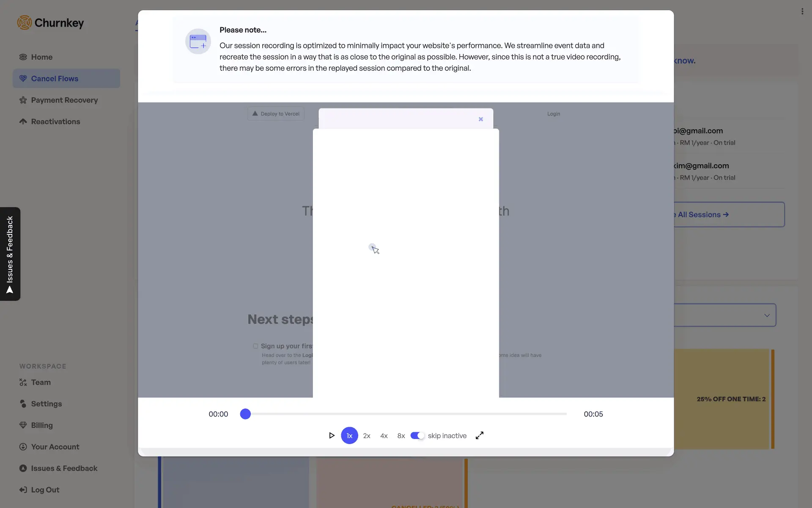Click the Log Out icon link

[23, 490]
